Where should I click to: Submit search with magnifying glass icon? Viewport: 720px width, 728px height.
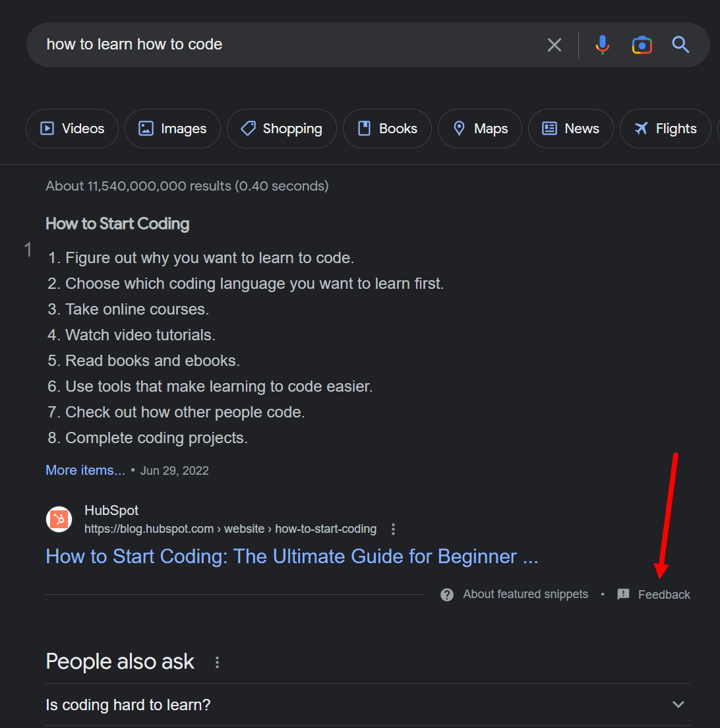[x=680, y=45]
